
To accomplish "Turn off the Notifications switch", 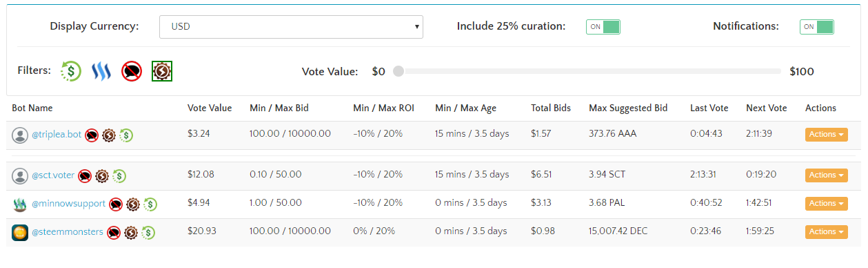I will [817, 27].
